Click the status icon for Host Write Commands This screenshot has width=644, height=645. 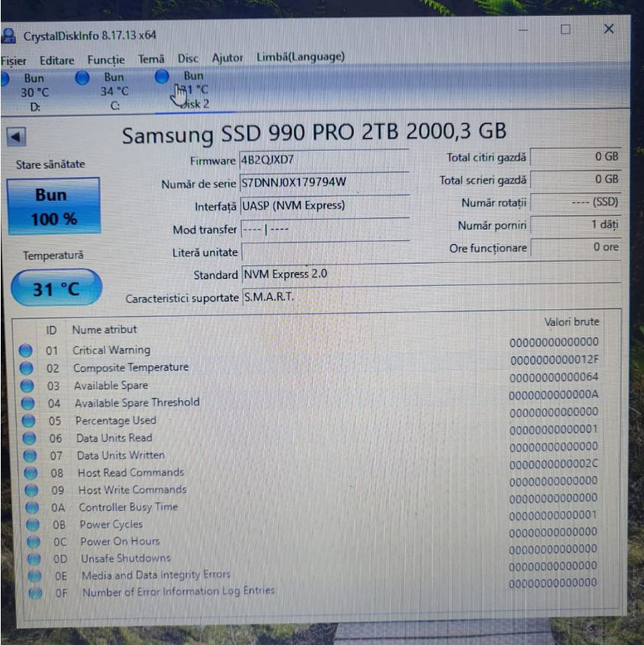31,490
